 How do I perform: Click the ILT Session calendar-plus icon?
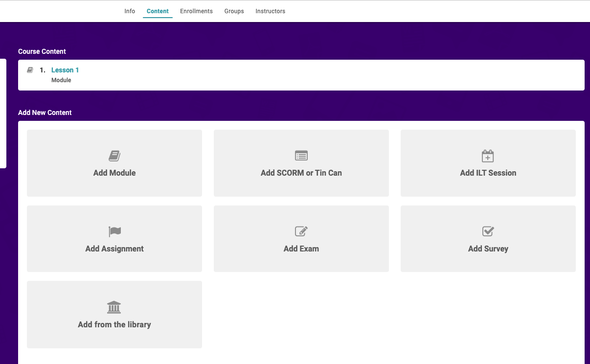click(x=488, y=156)
